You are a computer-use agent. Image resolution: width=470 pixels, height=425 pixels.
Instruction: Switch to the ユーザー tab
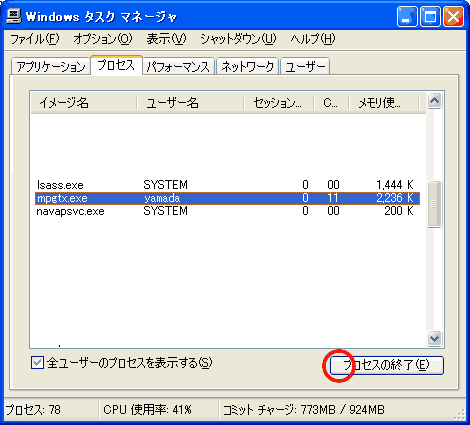click(305, 67)
